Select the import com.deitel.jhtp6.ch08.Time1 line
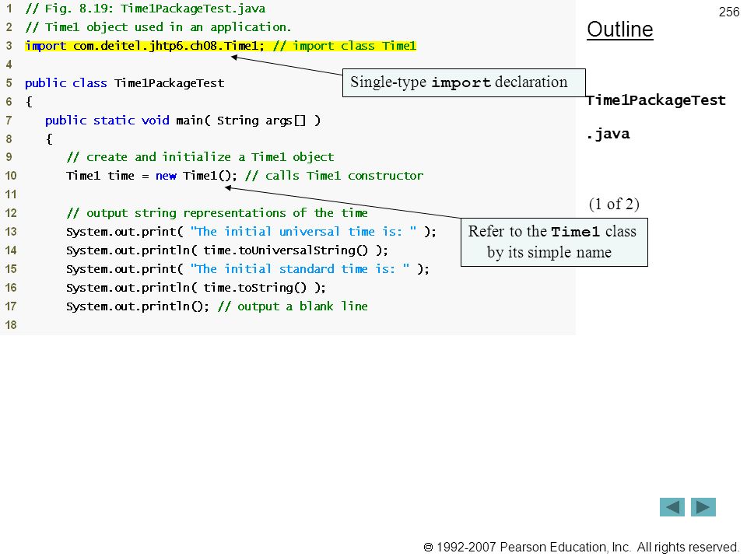The height and width of the screenshot is (560, 747). coord(220,46)
